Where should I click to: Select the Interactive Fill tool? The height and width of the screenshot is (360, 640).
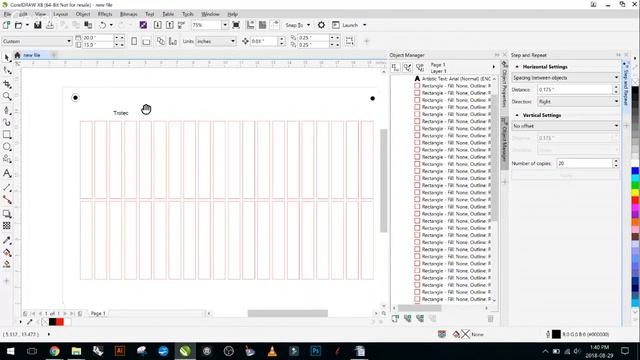pyautogui.click(x=7, y=253)
